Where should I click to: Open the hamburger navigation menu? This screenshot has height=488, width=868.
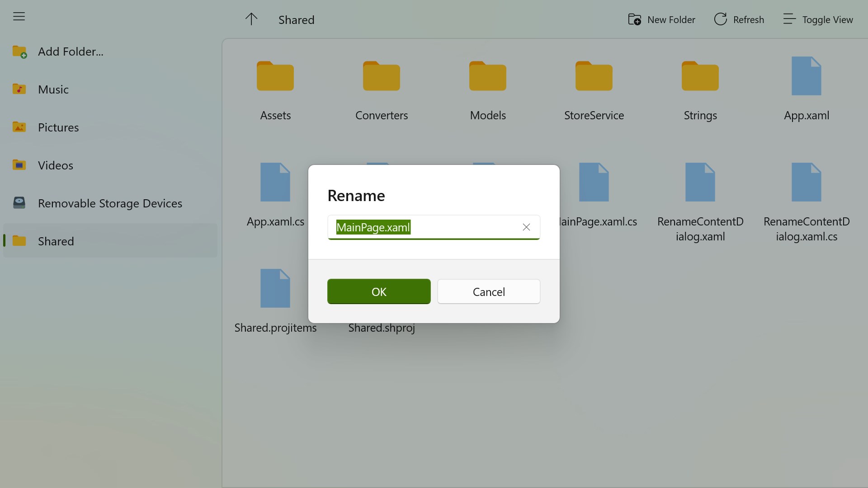19,17
